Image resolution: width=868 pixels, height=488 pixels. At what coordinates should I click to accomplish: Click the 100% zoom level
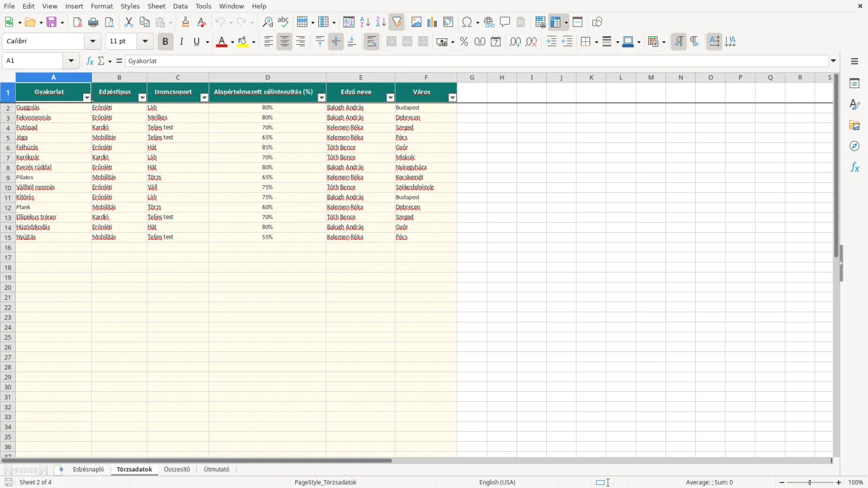point(856,482)
